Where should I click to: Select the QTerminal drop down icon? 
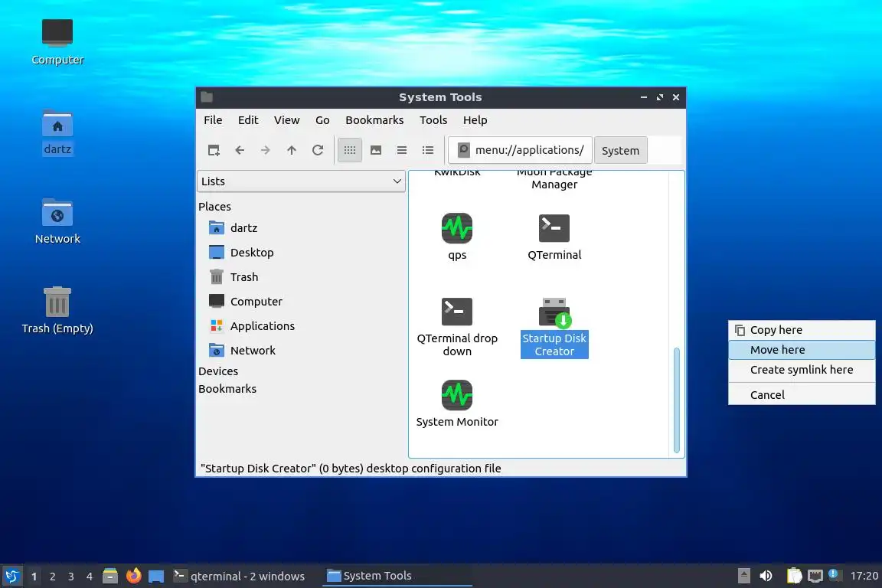click(457, 312)
